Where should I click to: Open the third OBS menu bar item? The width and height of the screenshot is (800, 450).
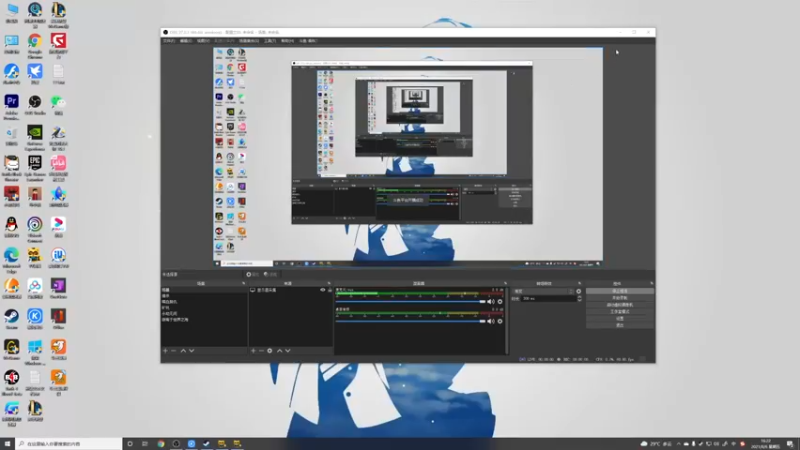point(203,41)
